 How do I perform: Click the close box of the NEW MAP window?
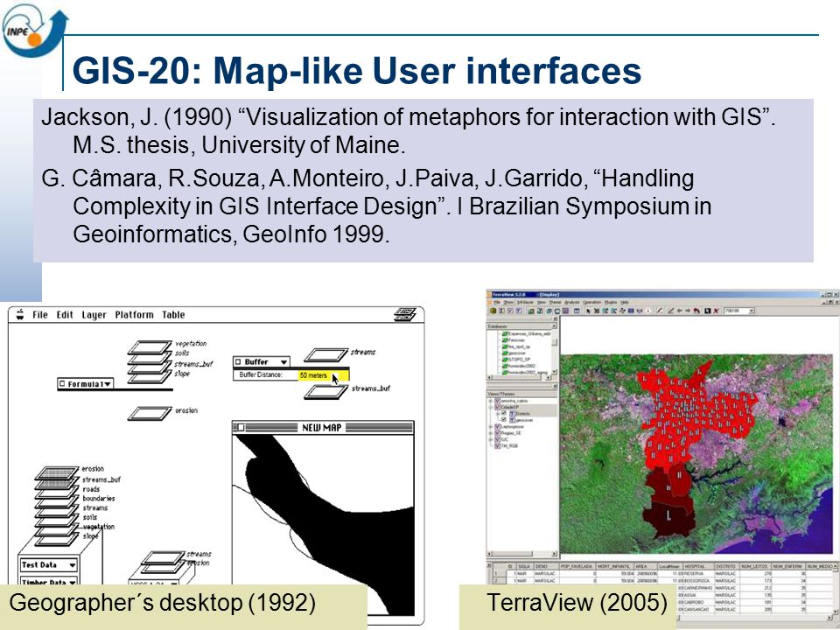tap(241, 427)
